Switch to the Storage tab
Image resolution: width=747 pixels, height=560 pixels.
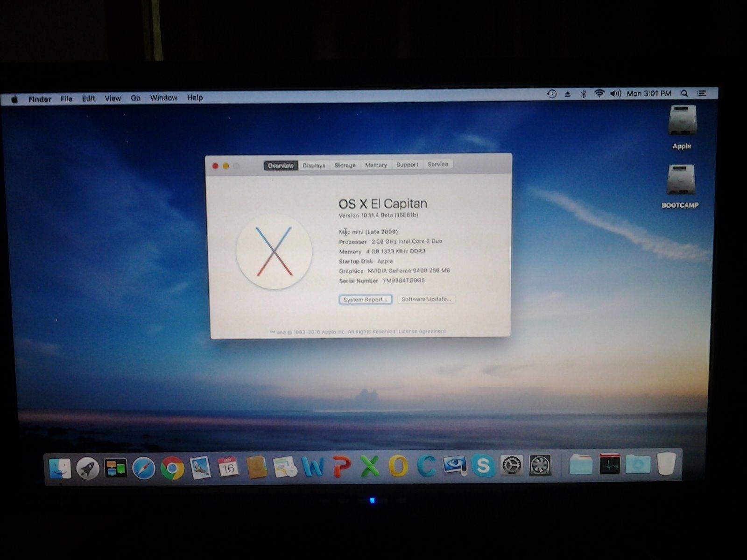click(345, 165)
